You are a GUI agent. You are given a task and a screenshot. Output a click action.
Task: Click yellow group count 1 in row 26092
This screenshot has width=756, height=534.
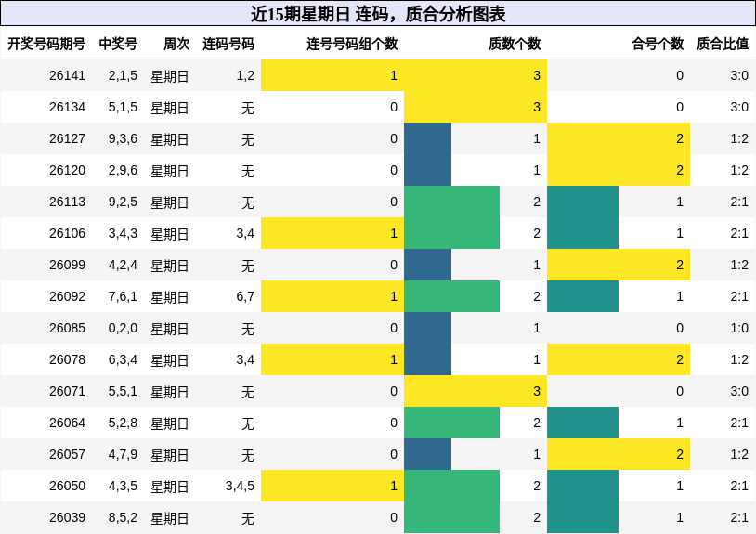394,296
